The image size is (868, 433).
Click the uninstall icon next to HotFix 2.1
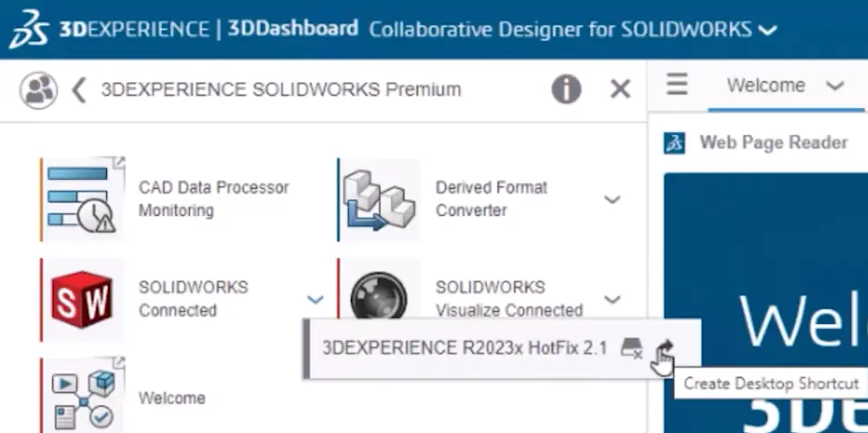pos(631,347)
